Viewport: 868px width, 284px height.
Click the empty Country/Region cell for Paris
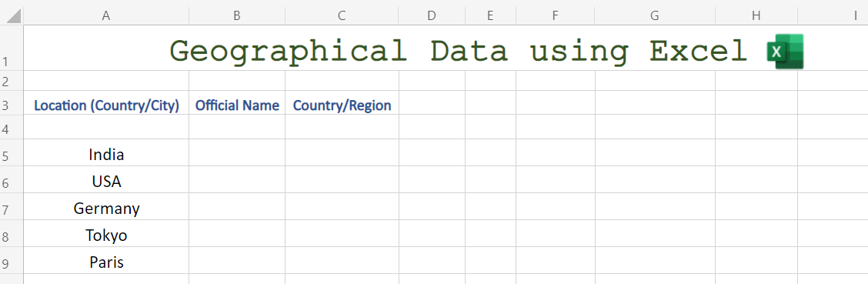tap(342, 260)
